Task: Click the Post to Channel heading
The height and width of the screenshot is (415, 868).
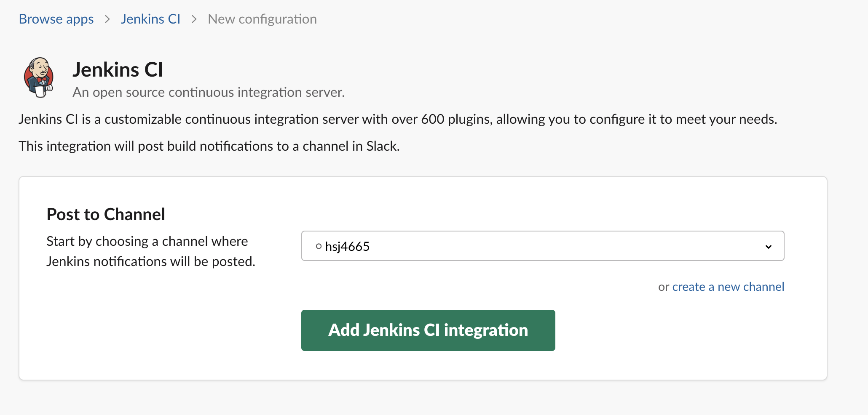Action: click(106, 214)
